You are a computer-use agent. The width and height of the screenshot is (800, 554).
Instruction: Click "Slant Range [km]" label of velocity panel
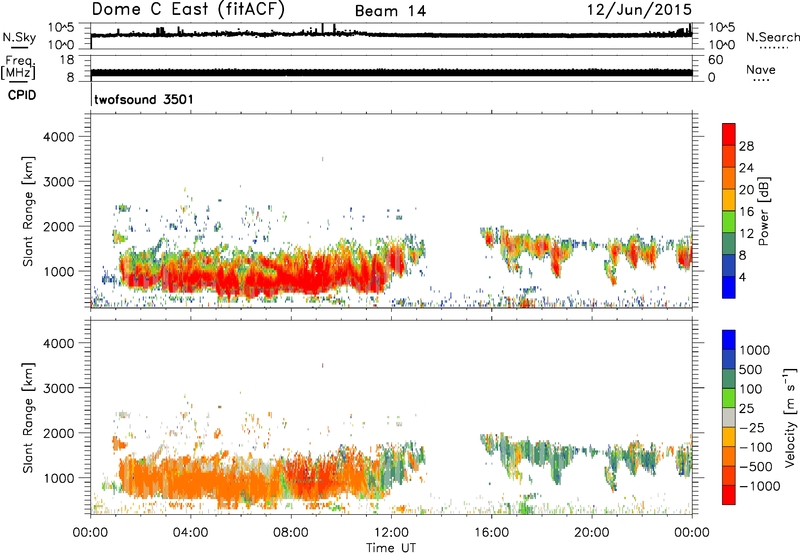coord(28,418)
